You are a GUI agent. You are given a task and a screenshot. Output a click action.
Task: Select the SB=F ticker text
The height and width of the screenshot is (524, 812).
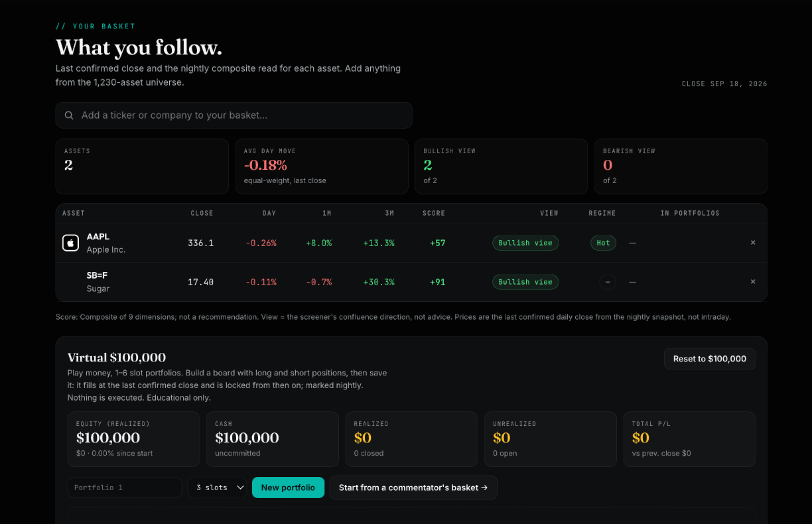click(x=98, y=275)
